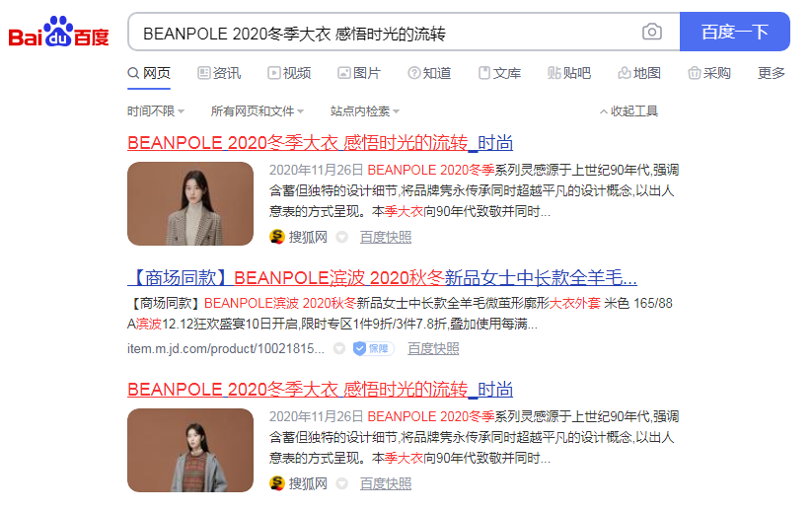Expand the 所有网页和文件 dropdown

click(258, 110)
